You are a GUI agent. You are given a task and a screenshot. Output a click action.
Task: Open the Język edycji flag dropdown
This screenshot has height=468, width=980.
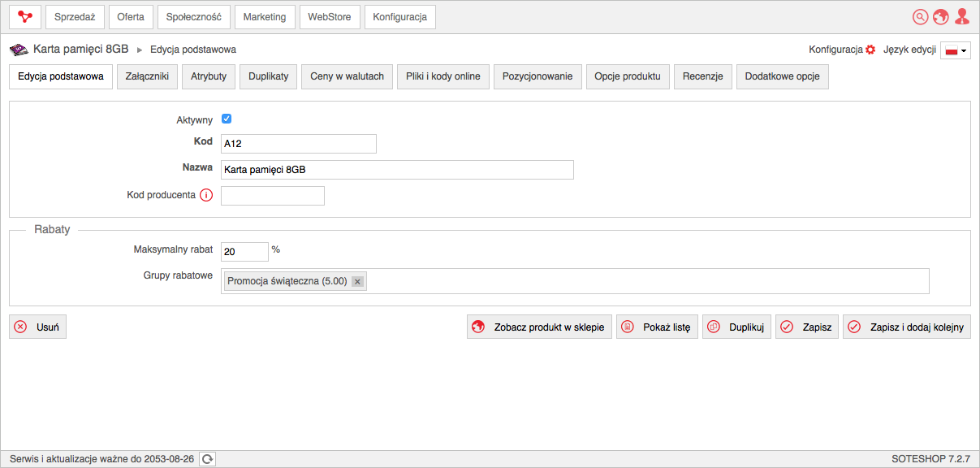(956, 50)
